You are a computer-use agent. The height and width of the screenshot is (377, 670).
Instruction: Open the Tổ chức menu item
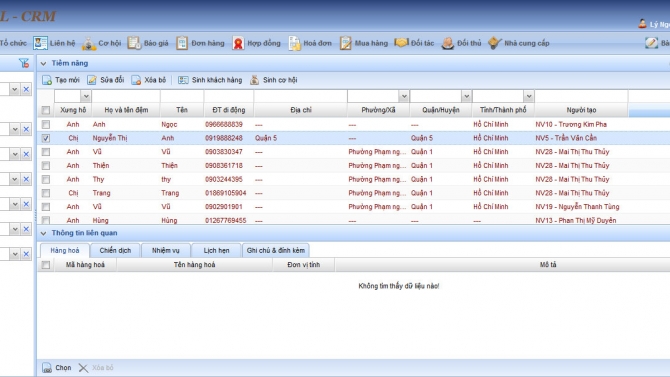(x=13, y=43)
